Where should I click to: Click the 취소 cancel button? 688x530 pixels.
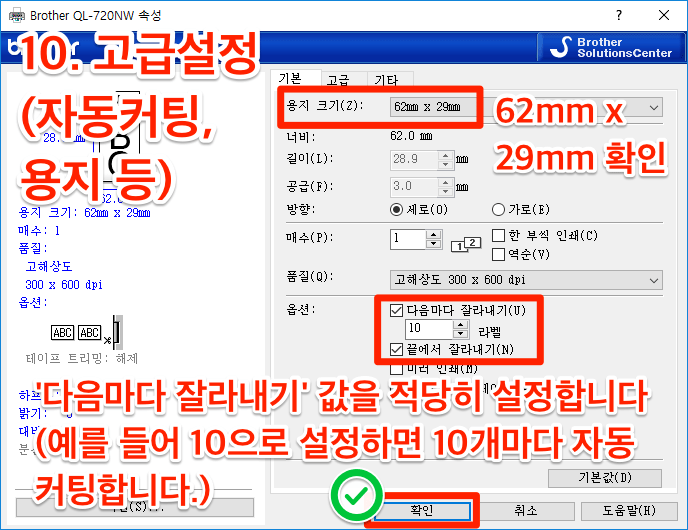coord(526,511)
